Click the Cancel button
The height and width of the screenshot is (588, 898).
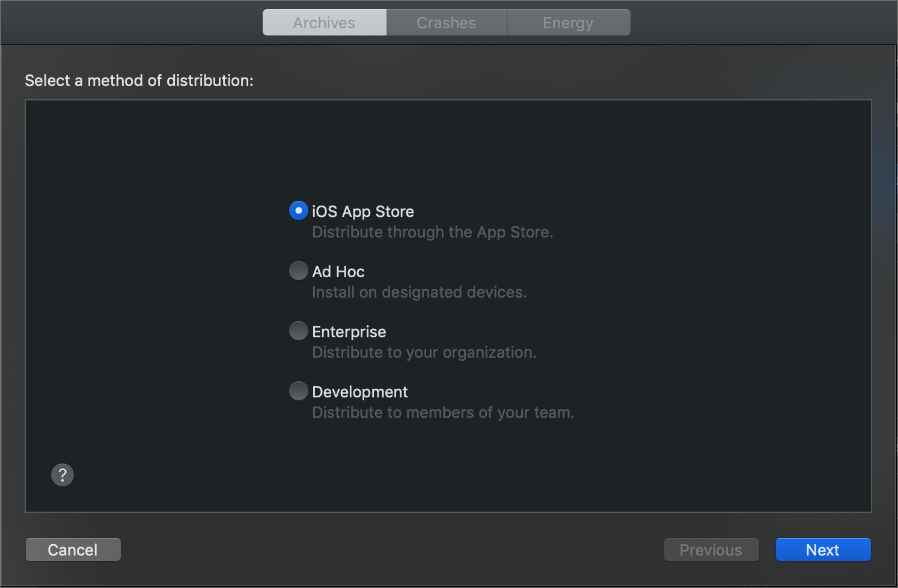coord(73,550)
